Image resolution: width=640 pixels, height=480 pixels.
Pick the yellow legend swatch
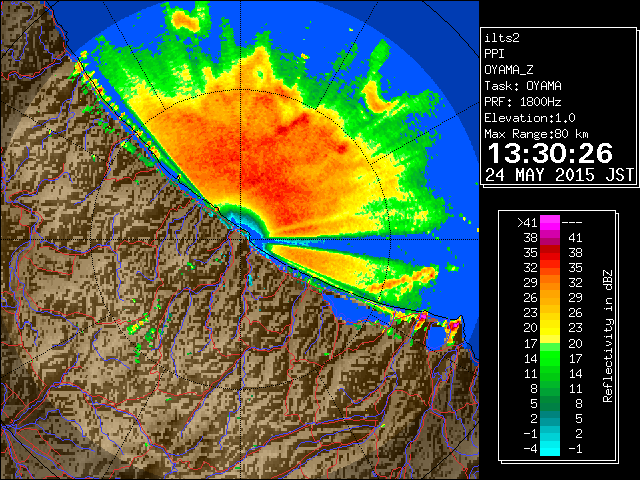click(550, 329)
